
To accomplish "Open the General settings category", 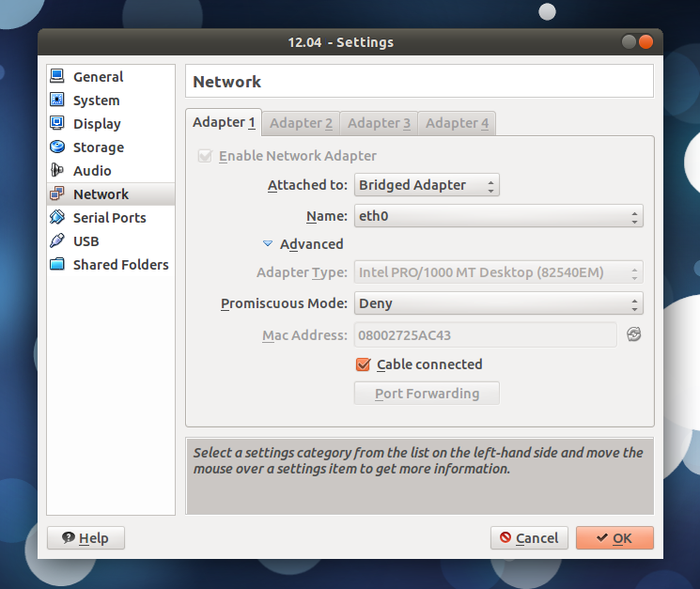I will pos(111,77).
